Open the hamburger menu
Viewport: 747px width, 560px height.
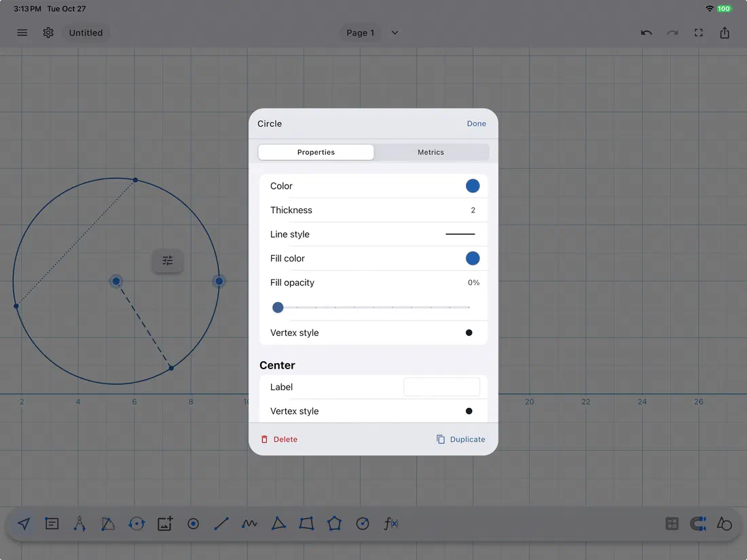pyautogui.click(x=22, y=33)
